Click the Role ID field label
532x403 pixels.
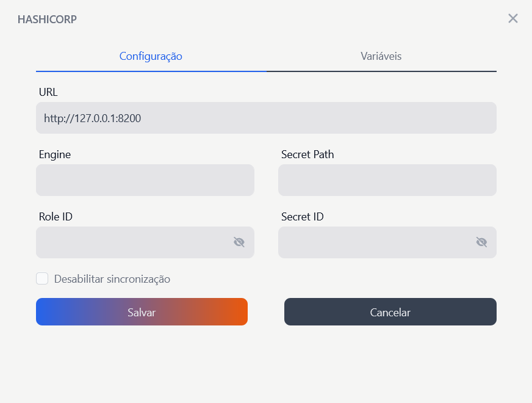click(56, 217)
